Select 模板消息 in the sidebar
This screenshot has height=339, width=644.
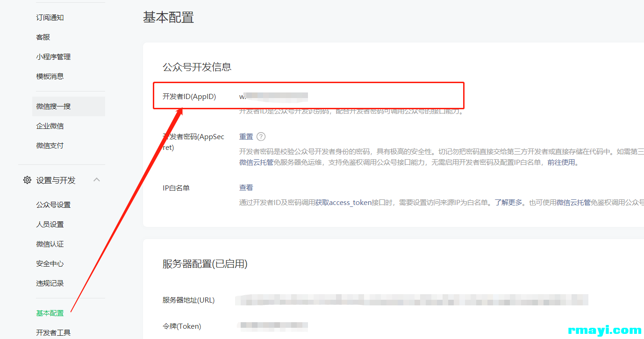(50, 77)
